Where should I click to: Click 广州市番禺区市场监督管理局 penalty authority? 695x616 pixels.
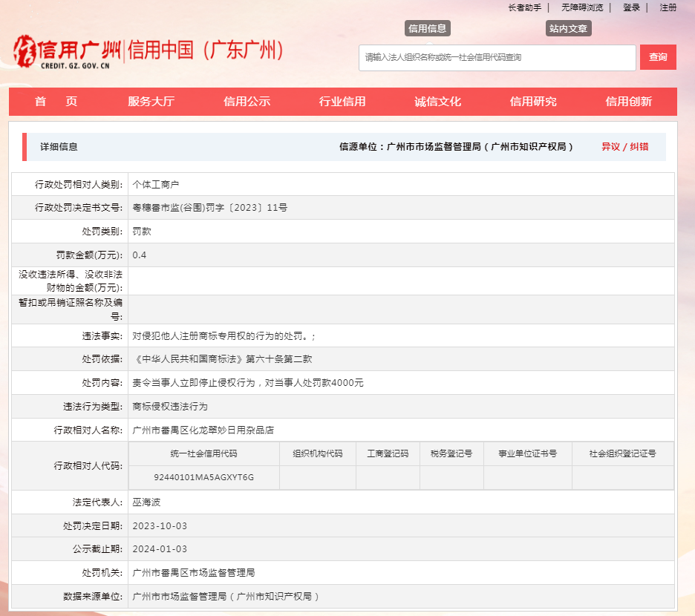pos(194,572)
